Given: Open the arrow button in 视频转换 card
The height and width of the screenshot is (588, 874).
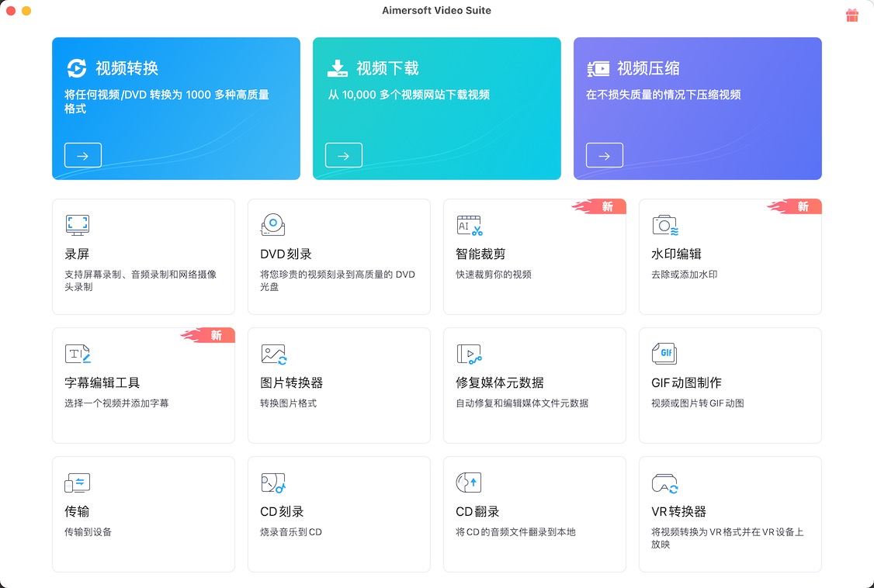Looking at the screenshot, I should [83, 155].
